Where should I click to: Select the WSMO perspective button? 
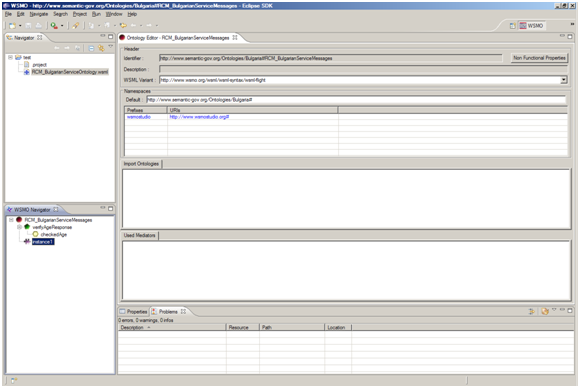click(532, 26)
